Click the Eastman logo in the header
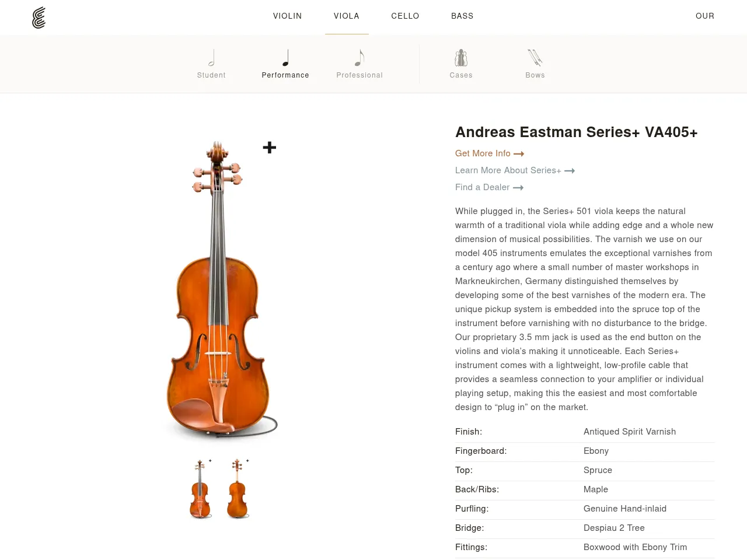Image resolution: width=747 pixels, height=560 pixels. (x=39, y=17)
